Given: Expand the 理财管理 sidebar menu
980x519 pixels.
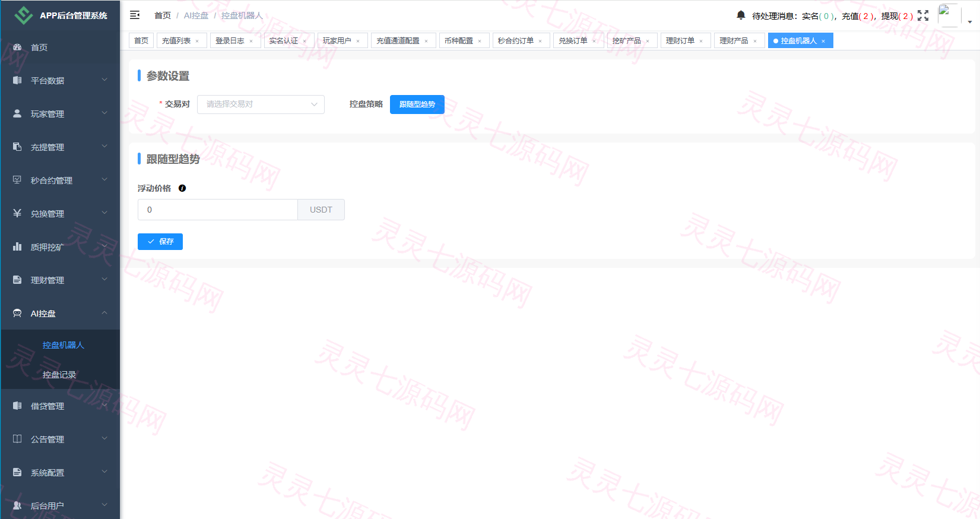Looking at the screenshot, I should (60, 280).
